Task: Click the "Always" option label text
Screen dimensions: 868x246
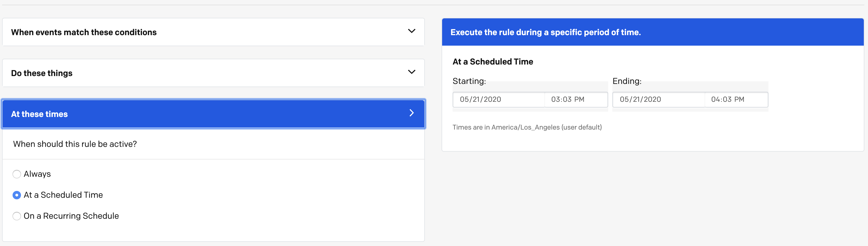Action: pos(37,174)
